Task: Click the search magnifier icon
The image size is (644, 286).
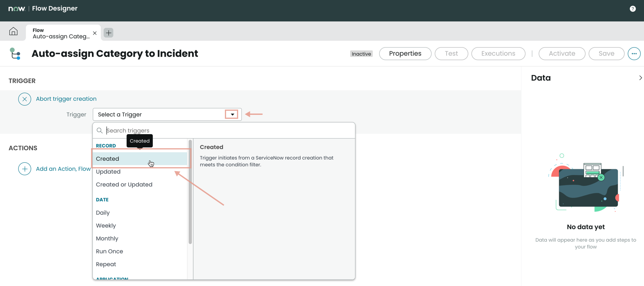Action: pyautogui.click(x=100, y=131)
